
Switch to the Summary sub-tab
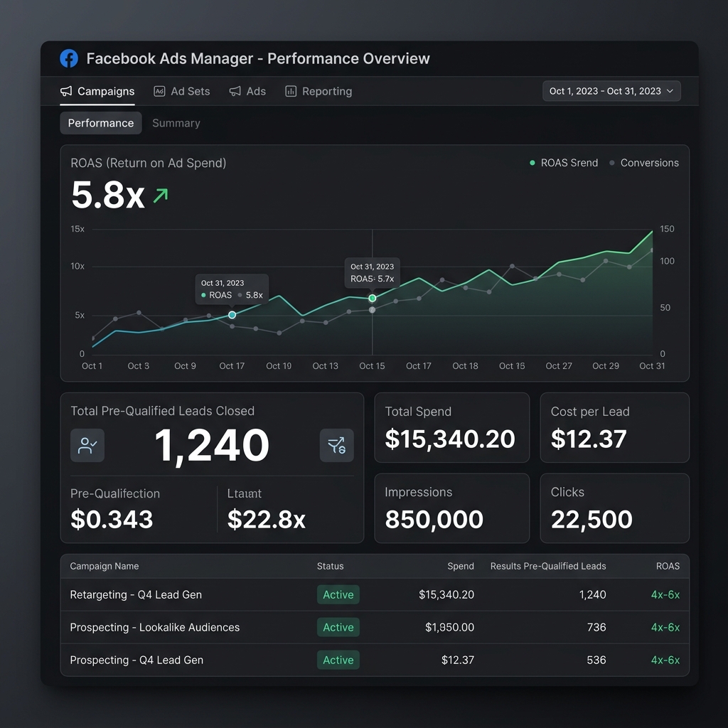pyautogui.click(x=176, y=123)
